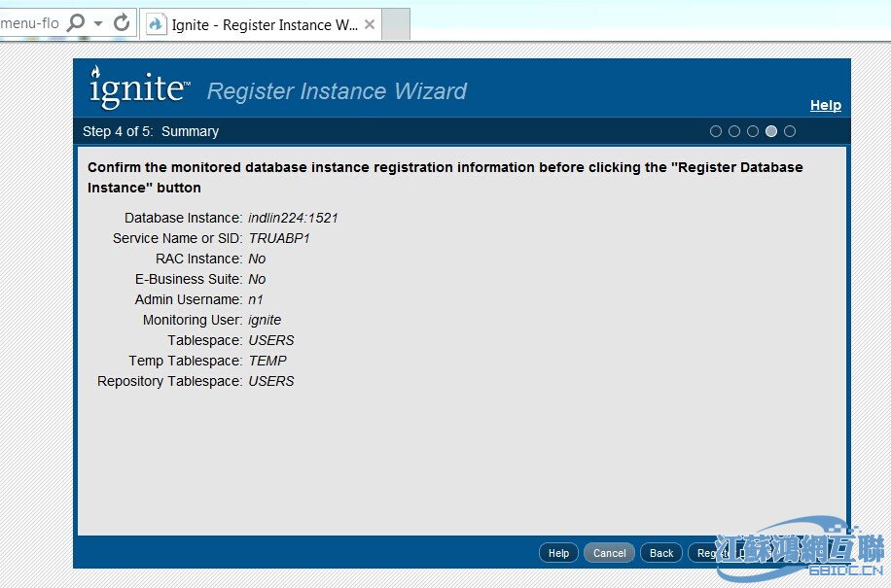Open the Help link in wizard header
The image size is (891, 588).
(x=826, y=105)
